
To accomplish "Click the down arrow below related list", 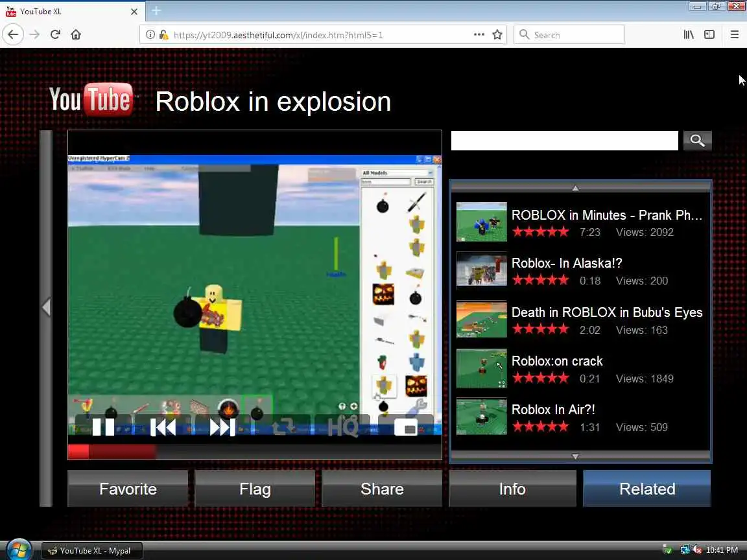I will pyautogui.click(x=576, y=456).
